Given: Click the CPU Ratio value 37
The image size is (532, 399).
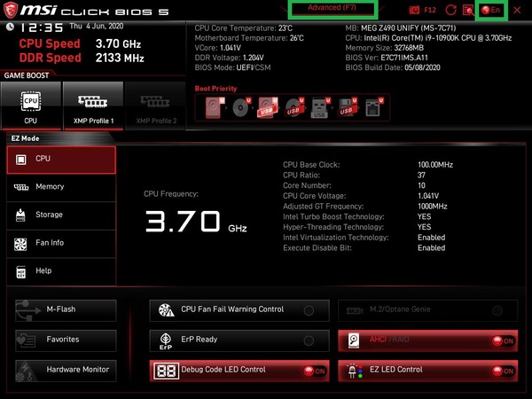Looking at the screenshot, I should (421, 176).
